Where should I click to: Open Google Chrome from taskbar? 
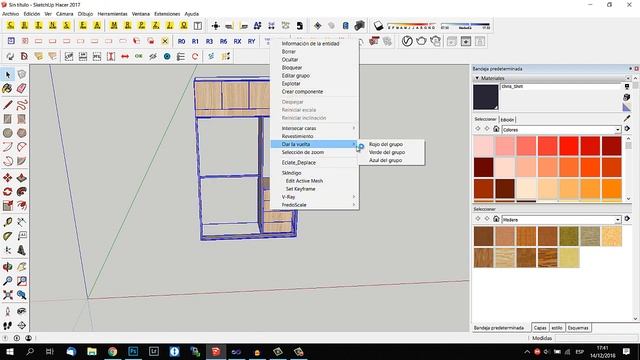(112, 351)
